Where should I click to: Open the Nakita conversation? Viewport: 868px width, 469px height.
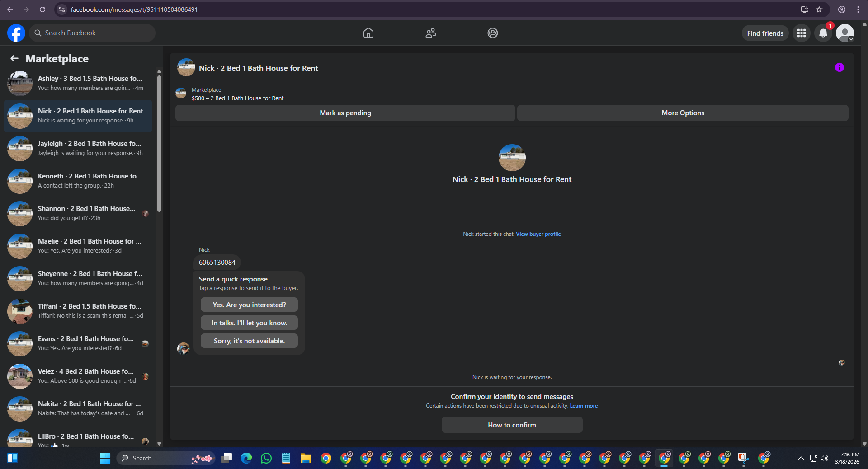click(x=78, y=408)
